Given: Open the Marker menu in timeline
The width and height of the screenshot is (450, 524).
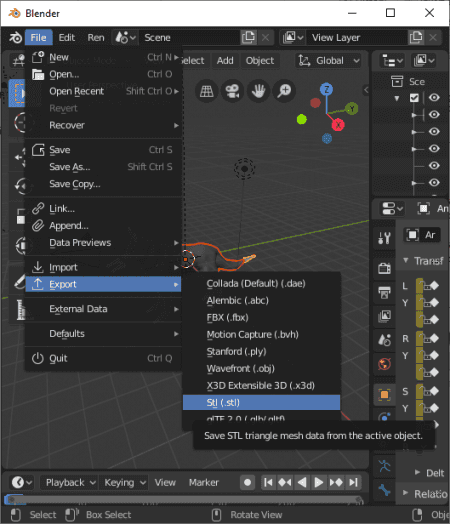Looking at the screenshot, I should click(x=204, y=482).
